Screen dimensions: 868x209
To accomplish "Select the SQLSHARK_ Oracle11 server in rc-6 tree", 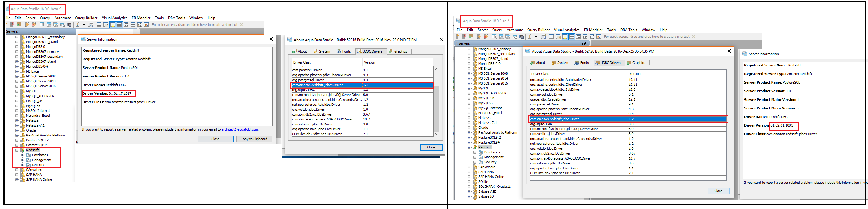I will (494, 187).
